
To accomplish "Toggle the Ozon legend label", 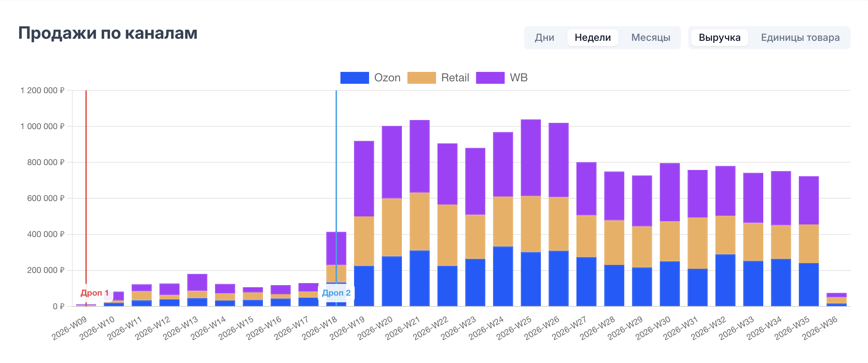I will coord(387,77).
